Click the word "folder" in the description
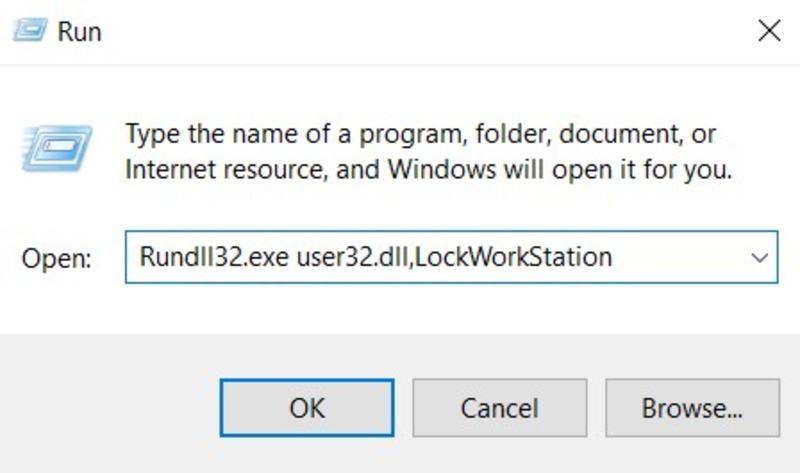 point(511,134)
